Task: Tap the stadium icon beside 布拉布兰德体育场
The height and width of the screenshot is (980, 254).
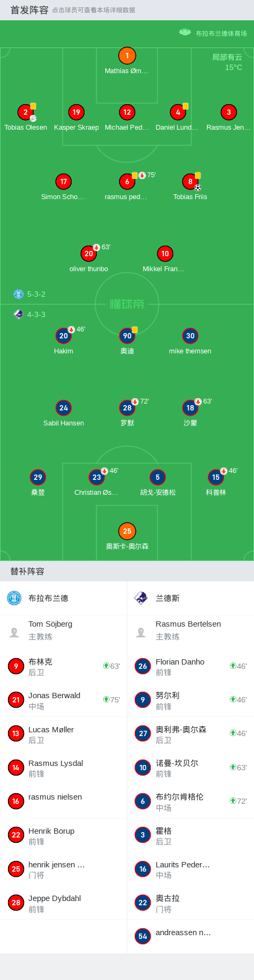Action: pyautogui.click(x=185, y=33)
